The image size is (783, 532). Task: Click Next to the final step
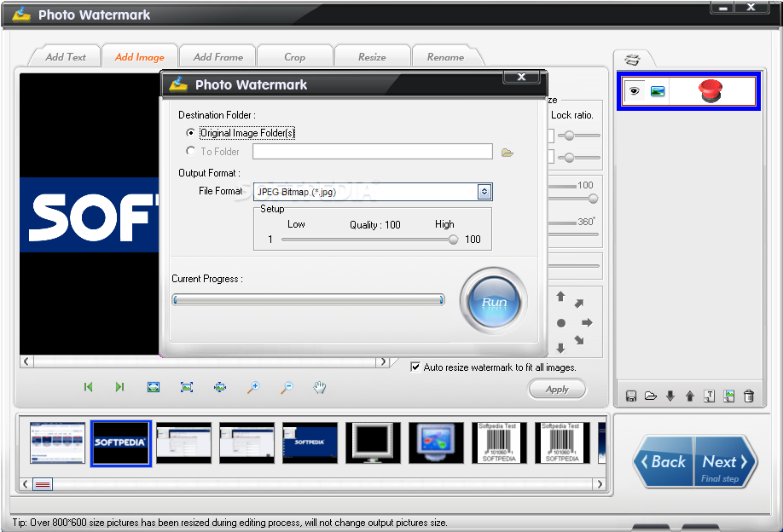(725, 461)
